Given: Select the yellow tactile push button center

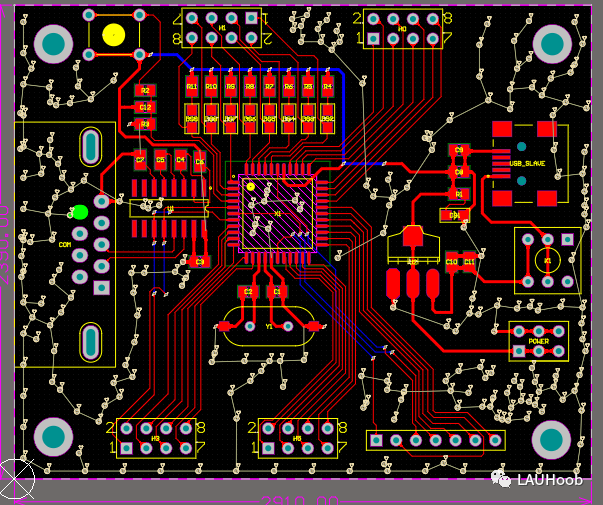Looking at the screenshot, I should point(114,35).
